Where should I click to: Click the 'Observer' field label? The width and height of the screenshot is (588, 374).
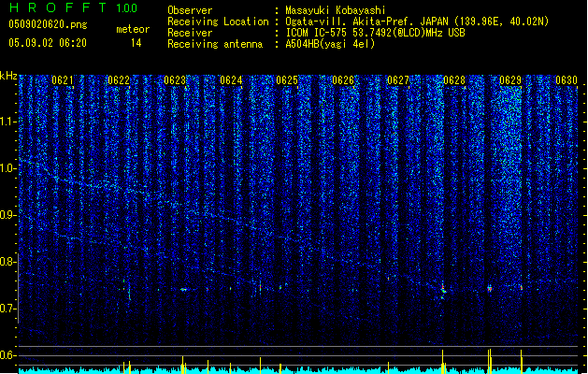[x=190, y=10]
